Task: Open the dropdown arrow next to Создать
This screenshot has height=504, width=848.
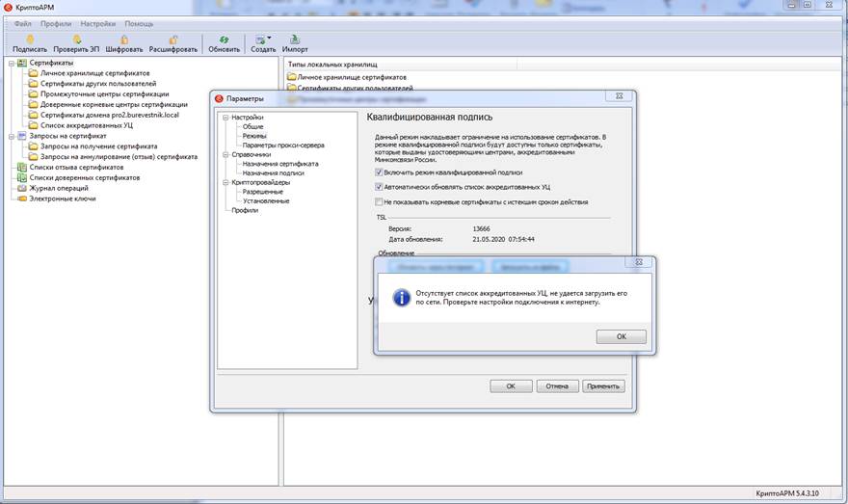Action: click(269, 38)
